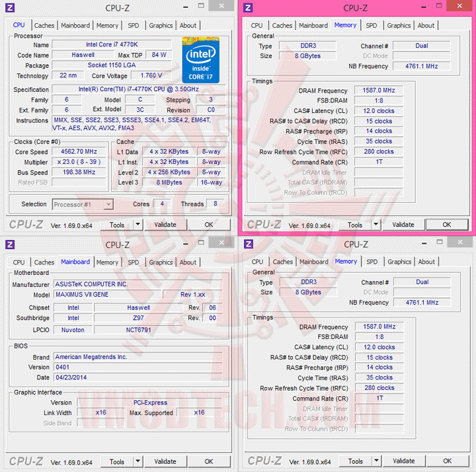Click the Tools button in the gray-titled Memory window

(x=356, y=461)
